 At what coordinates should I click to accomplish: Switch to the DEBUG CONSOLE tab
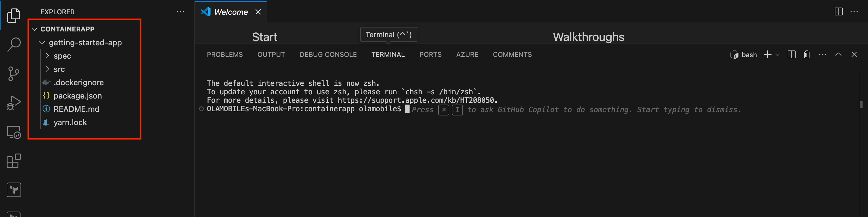pos(328,55)
